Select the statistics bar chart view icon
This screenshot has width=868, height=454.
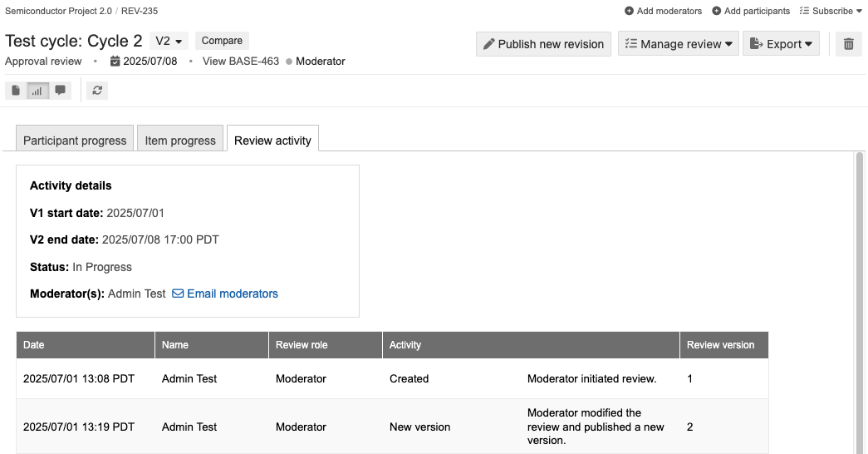(x=37, y=91)
